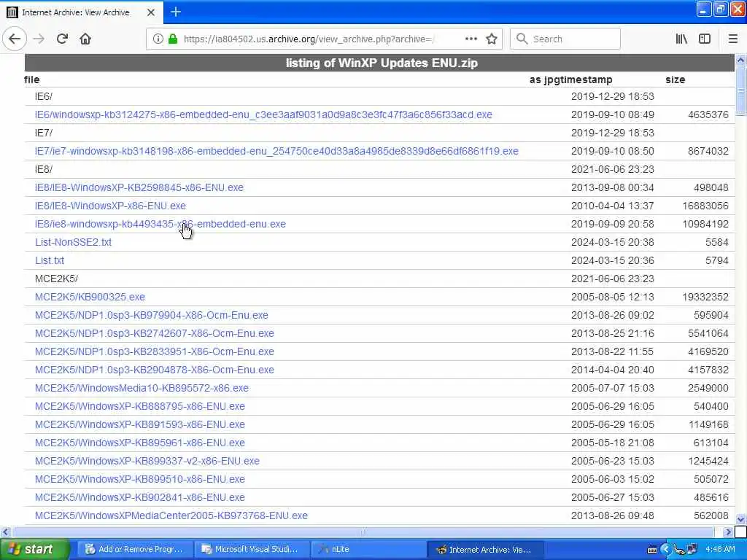Click the 'size' column header
Screen dimensions: 747x560
pos(675,79)
